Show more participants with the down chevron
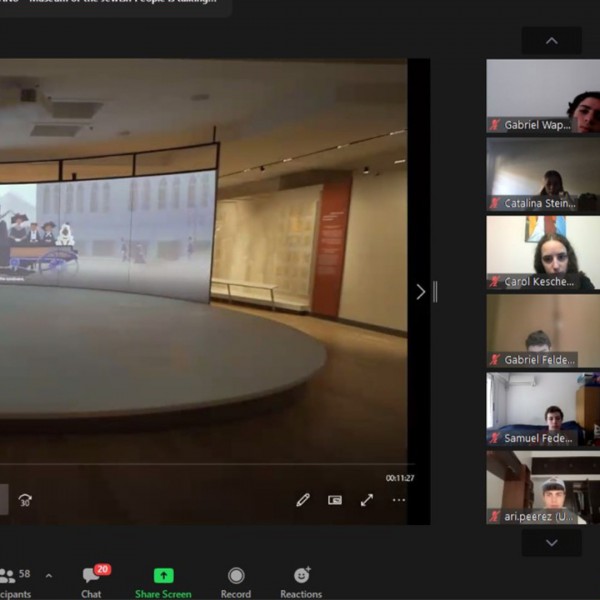 [551, 542]
